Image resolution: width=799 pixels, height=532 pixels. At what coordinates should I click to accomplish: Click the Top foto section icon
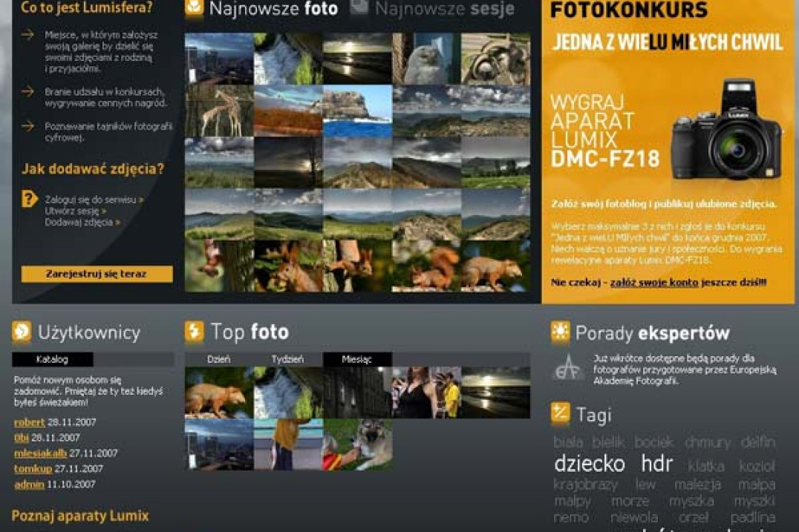coord(194,332)
